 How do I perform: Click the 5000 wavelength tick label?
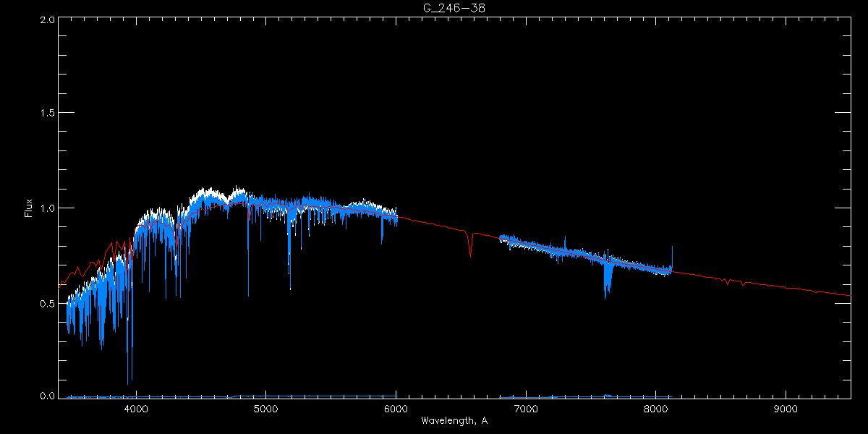pos(266,407)
